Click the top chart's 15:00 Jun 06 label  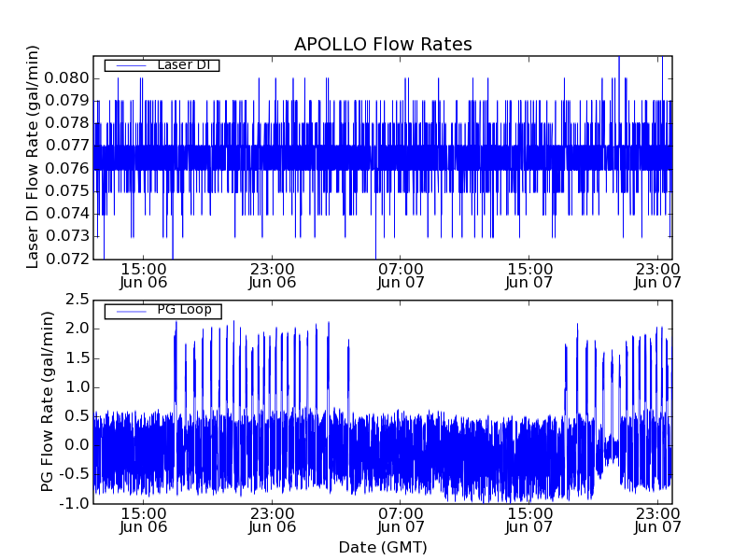point(144,276)
